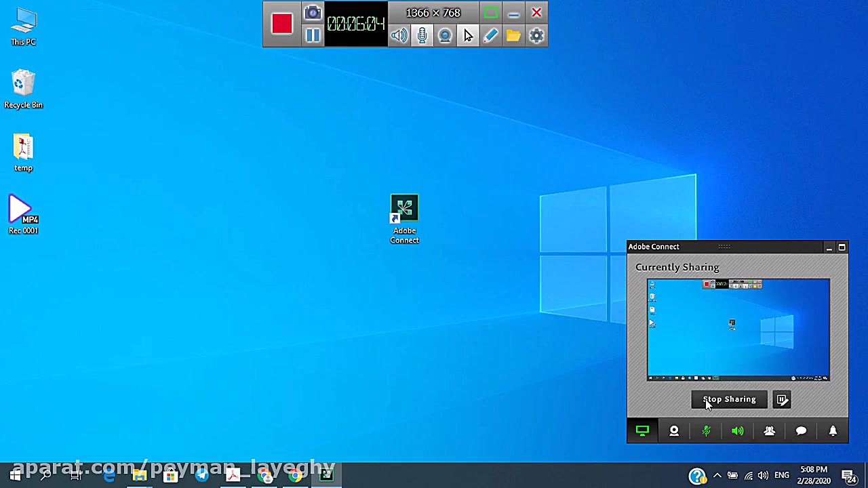The width and height of the screenshot is (868, 488).
Task: Open the green screen-share tab in Adobe Connect
Action: [642, 431]
